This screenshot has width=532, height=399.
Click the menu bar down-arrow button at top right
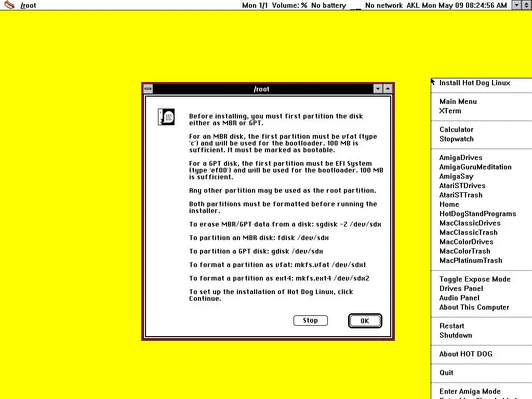(x=516, y=5)
